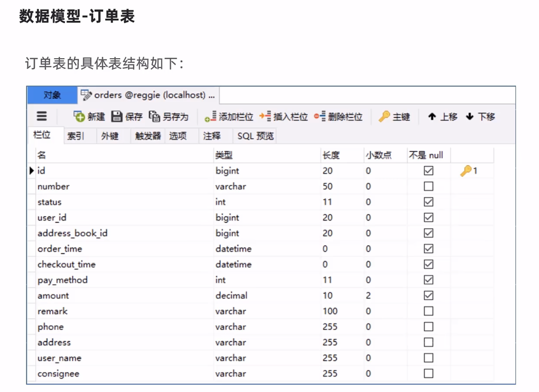Open the SQL 预览 tab
This screenshot has height=392, width=539.
point(256,136)
